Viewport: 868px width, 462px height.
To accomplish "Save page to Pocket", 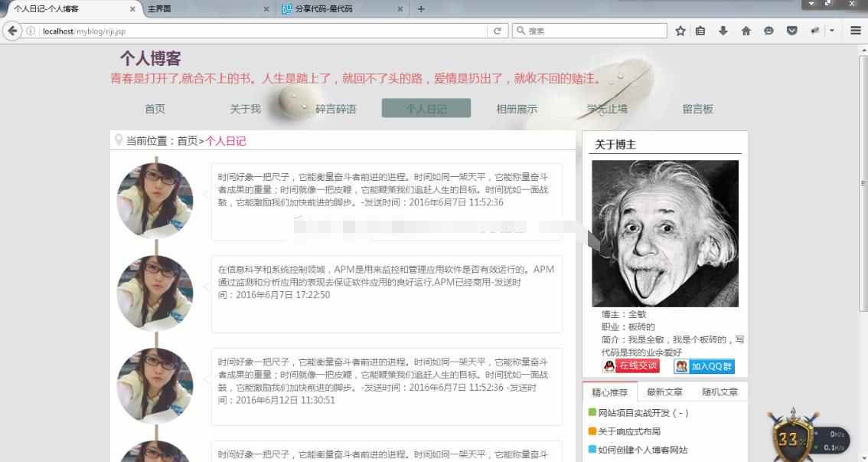I will 792,31.
